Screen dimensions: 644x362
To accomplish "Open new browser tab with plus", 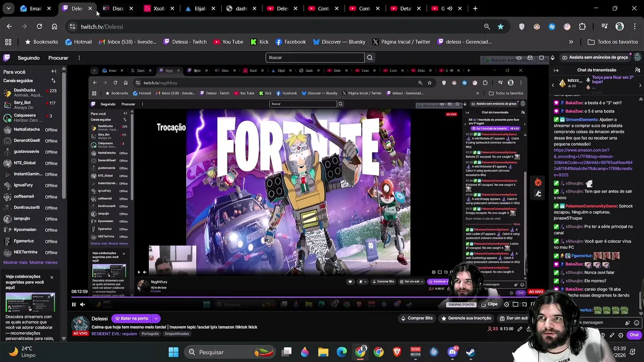I will coord(475,9).
